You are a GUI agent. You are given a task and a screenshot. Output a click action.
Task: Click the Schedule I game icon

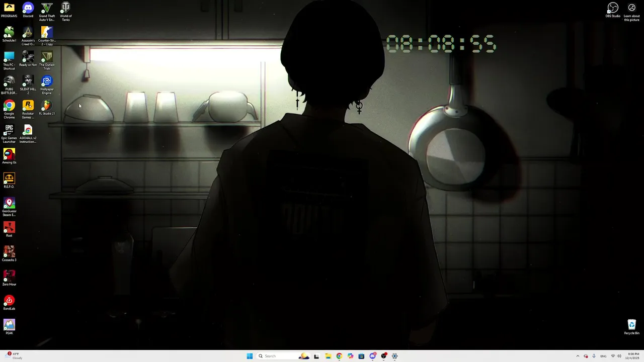click(x=9, y=34)
